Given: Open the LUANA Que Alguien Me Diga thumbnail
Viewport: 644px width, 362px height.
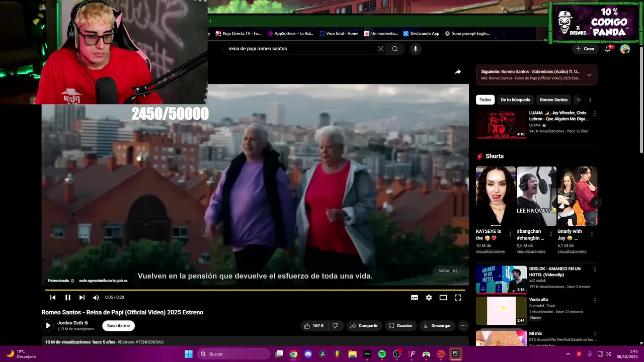Looking at the screenshot, I should point(501,124).
